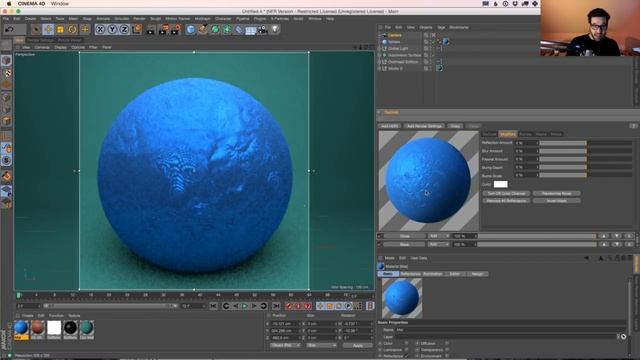Viewport: 640px width, 360px height.
Task: Switch to Reflectance tab in Attribute Manager
Action: 411,274
